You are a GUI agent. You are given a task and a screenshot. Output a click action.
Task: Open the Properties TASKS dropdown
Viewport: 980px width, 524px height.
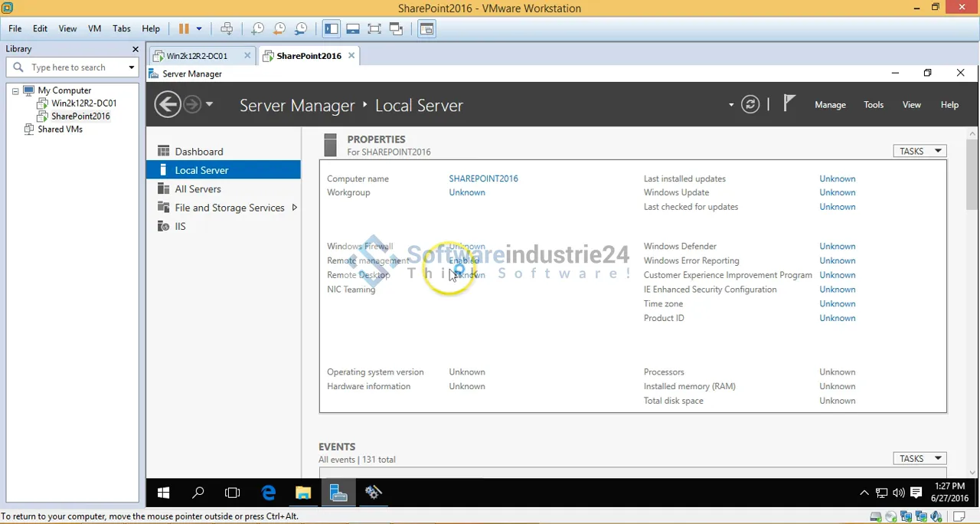(x=920, y=151)
